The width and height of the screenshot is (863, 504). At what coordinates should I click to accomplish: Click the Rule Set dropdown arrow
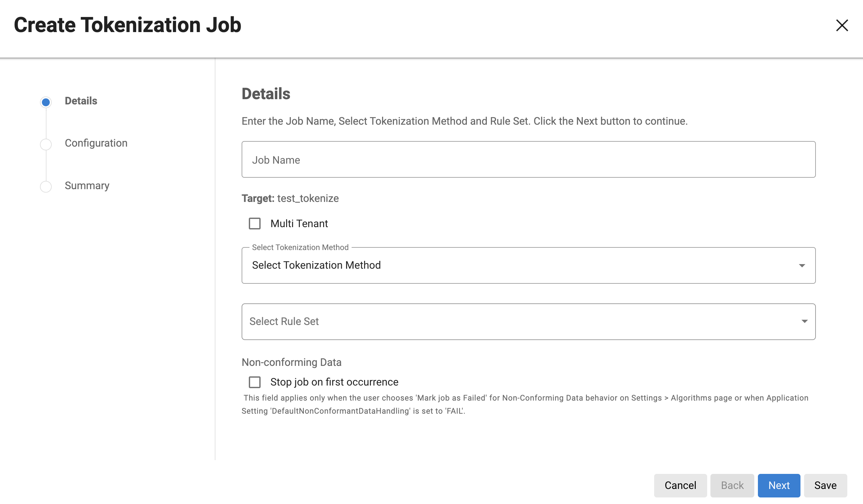pos(804,321)
